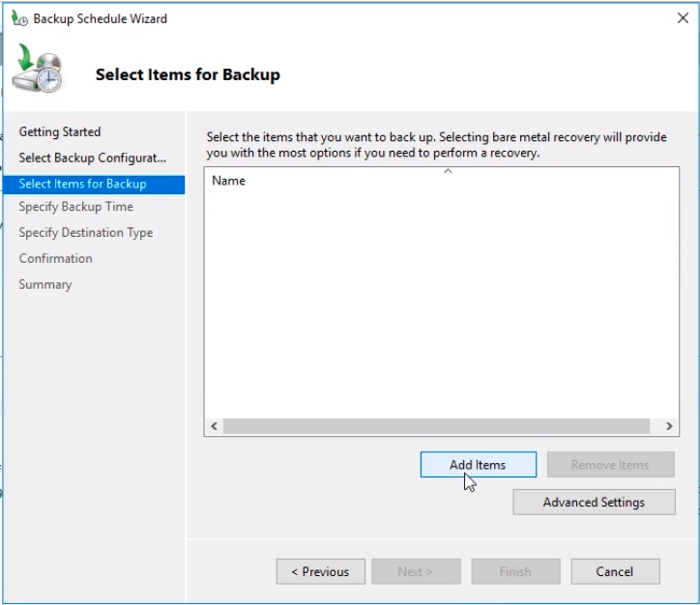Go to the Getting Started step

coord(60,131)
